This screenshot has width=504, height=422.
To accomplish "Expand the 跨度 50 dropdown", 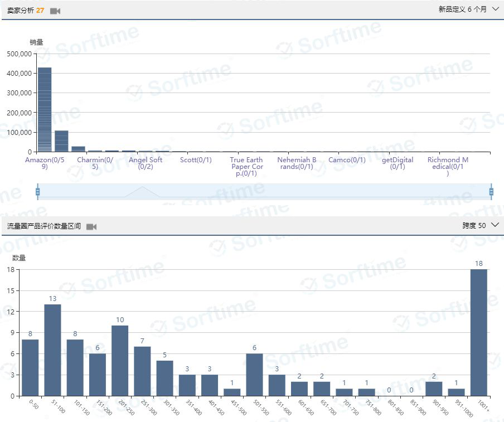I will pyautogui.click(x=481, y=225).
